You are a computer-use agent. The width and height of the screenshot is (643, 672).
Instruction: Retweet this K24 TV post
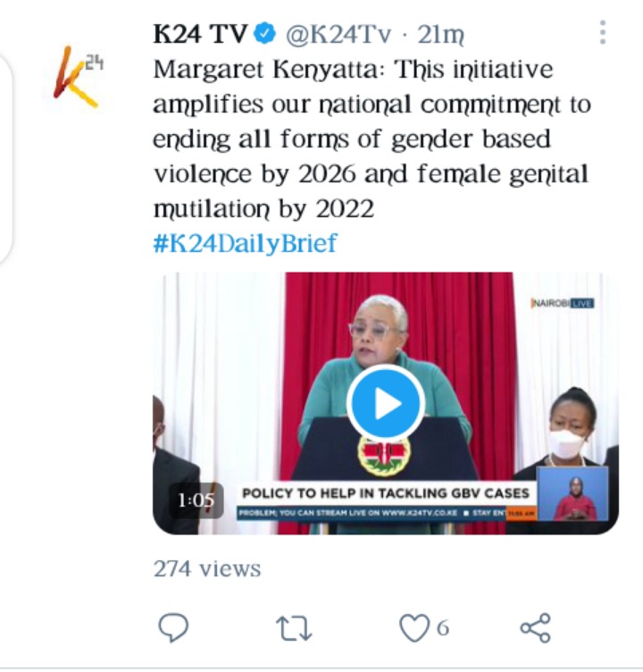294,629
